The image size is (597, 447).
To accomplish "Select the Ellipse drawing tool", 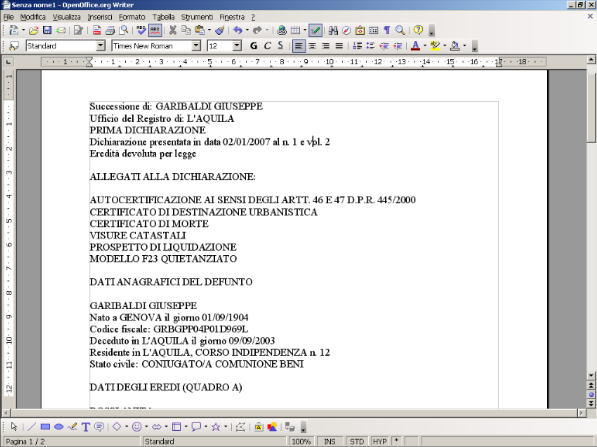I will [x=59, y=427].
